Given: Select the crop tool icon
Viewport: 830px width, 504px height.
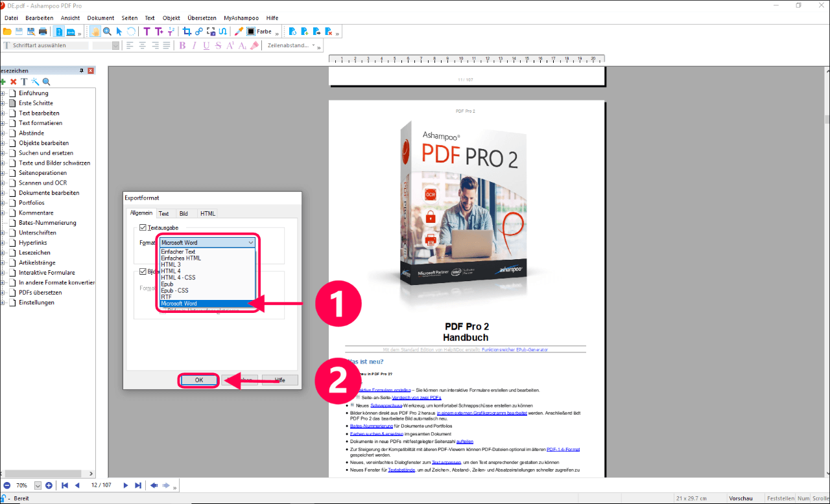Looking at the screenshot, I should pyautogui.click(x=187, y=31).
